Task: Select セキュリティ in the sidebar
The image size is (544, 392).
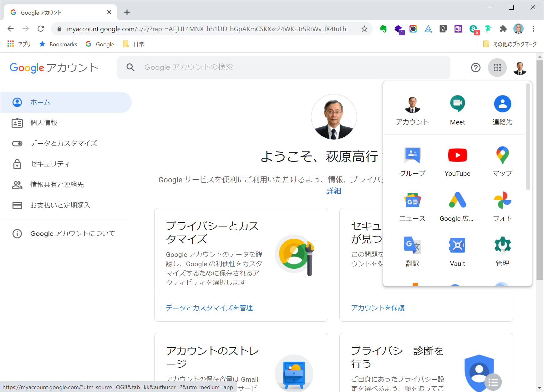Action: tap(50, 164)
